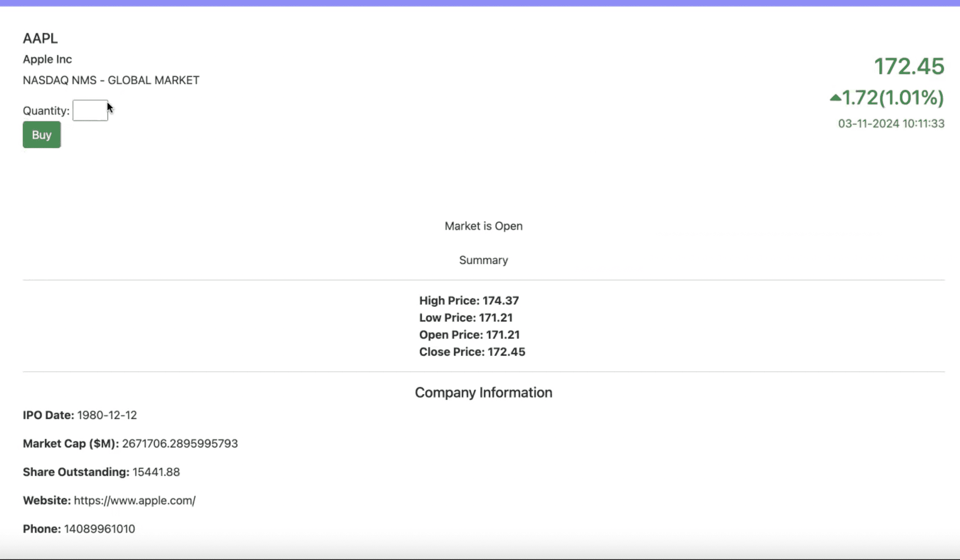
Task: Click the High Price: 174.37 row
Action: click(x=469, y=300)
